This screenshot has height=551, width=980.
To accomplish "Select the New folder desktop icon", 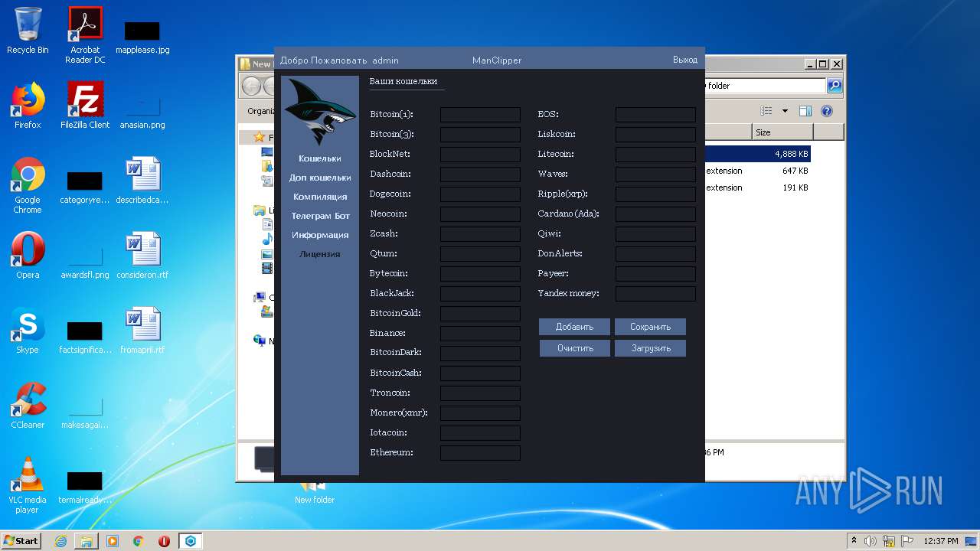I will 315,494.
